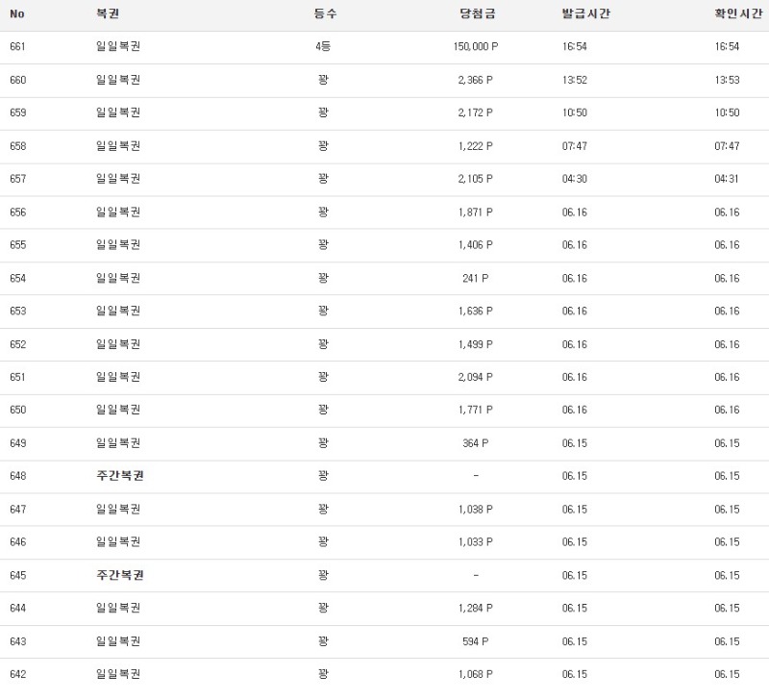Click the 364 P prize amount
The height and width of the screenshot is (700, 769).
[476, 443]
